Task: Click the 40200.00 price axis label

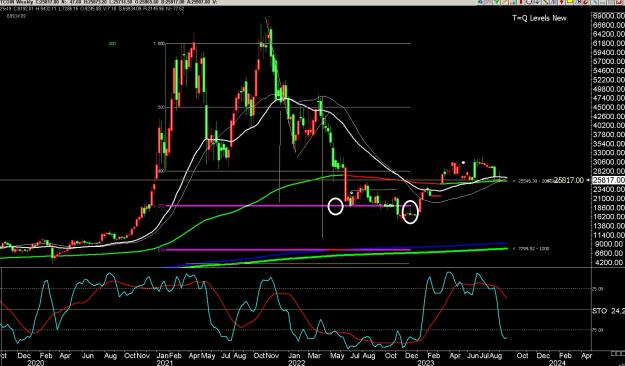Action: coord(609,126)
